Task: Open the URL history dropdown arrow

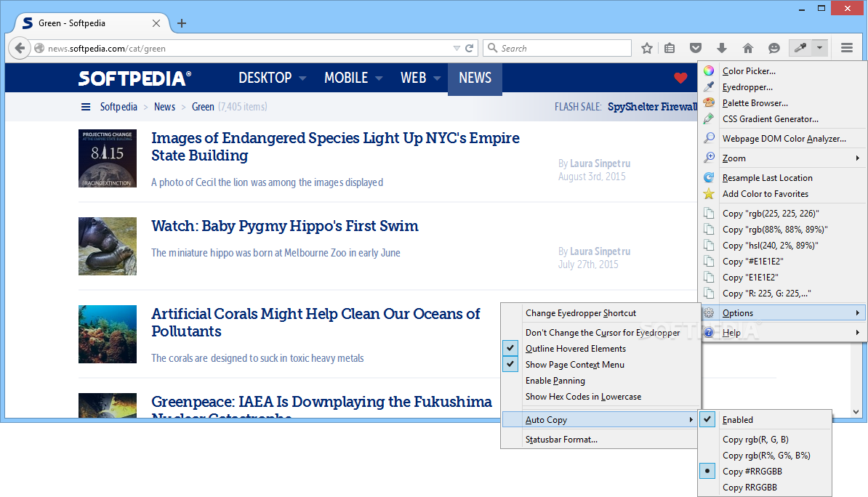Action: 457,48
